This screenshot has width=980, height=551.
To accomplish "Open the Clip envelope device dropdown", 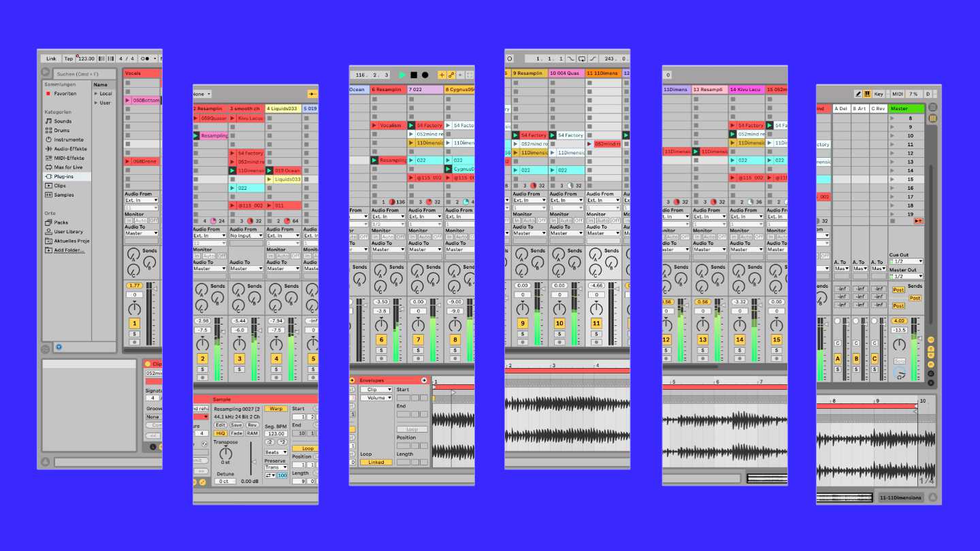I will [376, 390].
